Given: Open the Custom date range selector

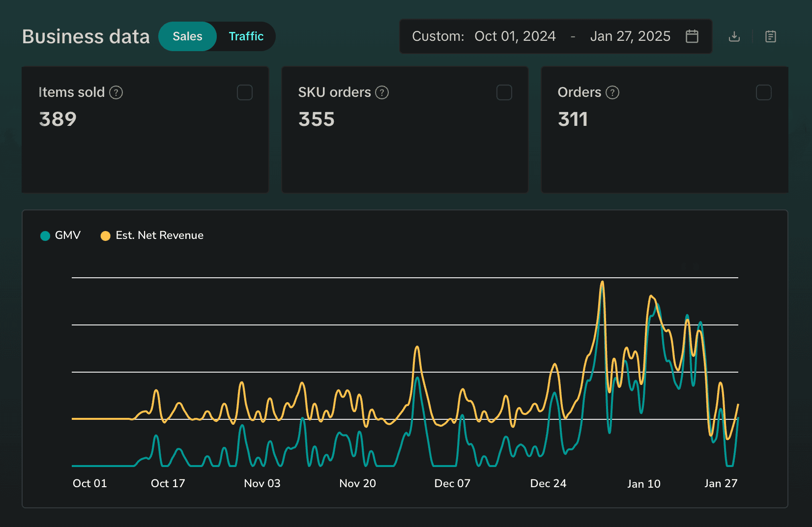Looking at the screenshot, I should tap(555, 36).
